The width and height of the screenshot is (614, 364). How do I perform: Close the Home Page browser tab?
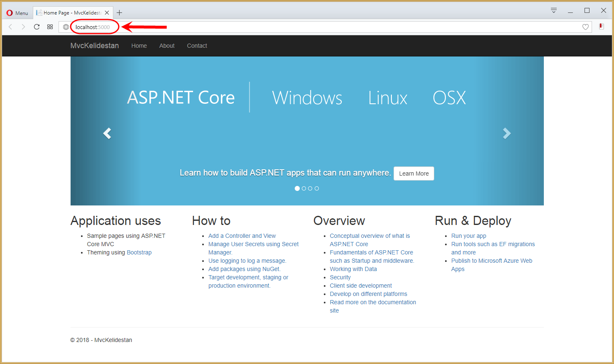(107, 13)
